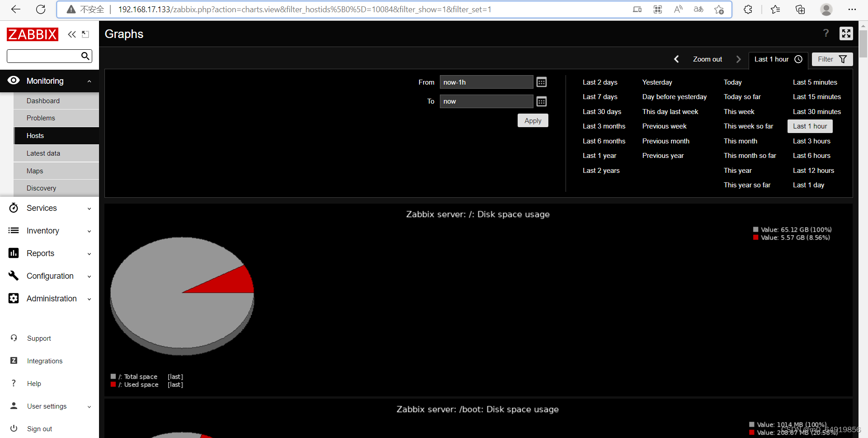The image size is (868, 438).
Task: Select This week so far range
Action: point(748,126)
